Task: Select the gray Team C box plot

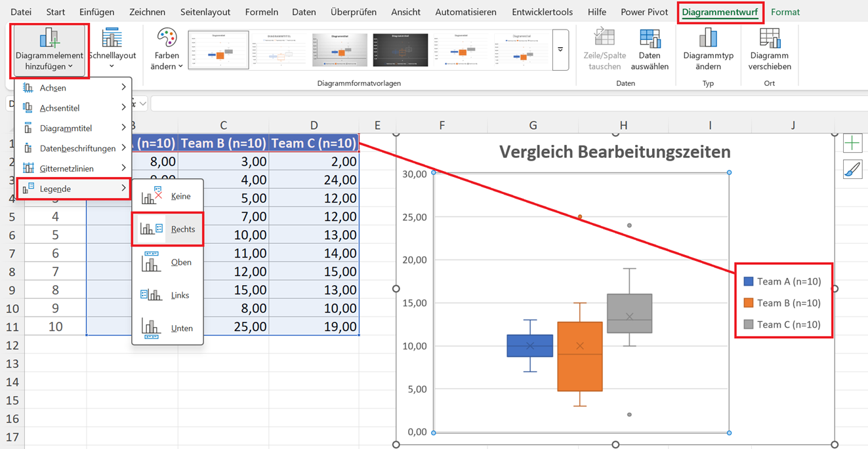Action: [630, 313]
